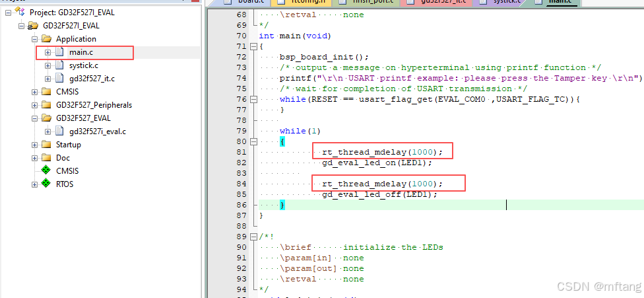Click the green CMSIS software component icon
The width and height of the screenshot is (644, 298).
[46, 171]
